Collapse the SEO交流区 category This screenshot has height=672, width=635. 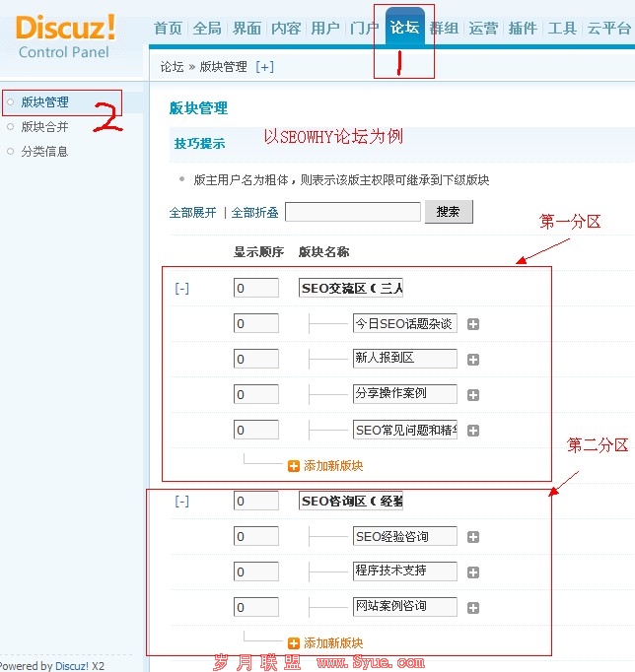[x=182, y=289]
